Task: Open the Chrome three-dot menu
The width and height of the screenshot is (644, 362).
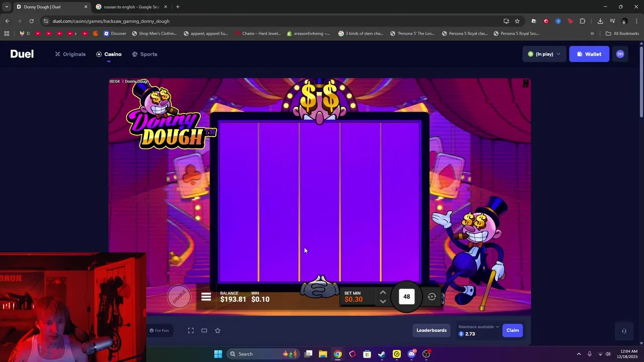Action: point(636,21)
